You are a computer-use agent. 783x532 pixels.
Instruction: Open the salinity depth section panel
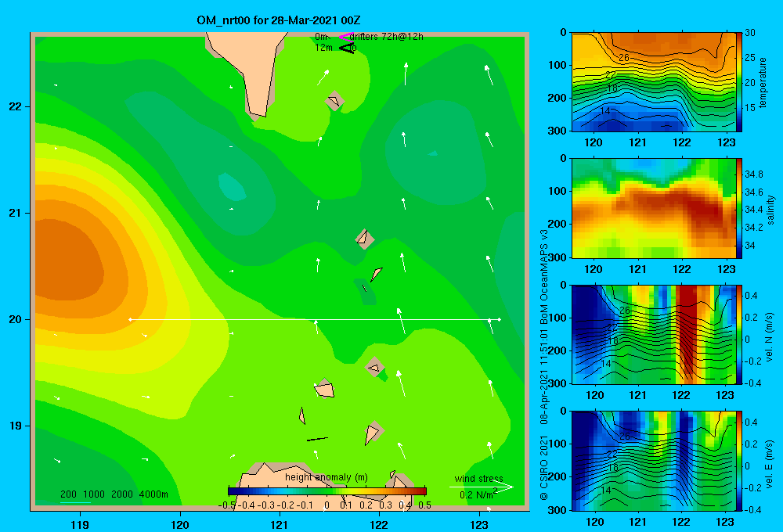(x=654, y=208)
